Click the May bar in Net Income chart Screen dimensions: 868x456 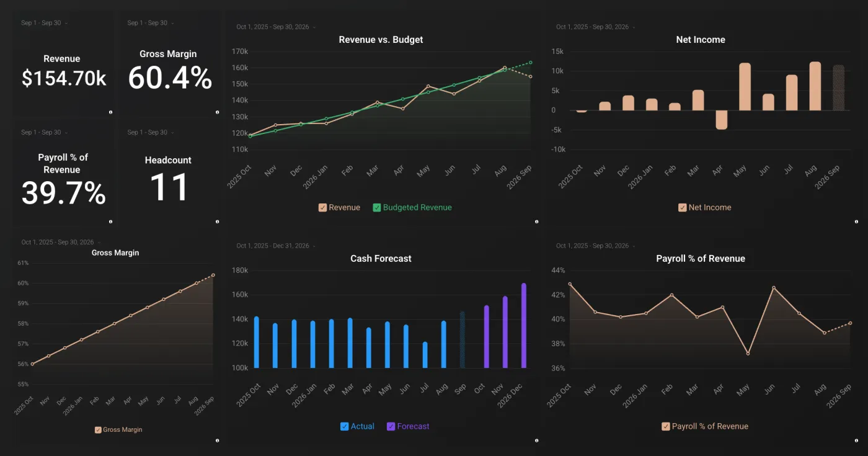click(x=745, y=87)
